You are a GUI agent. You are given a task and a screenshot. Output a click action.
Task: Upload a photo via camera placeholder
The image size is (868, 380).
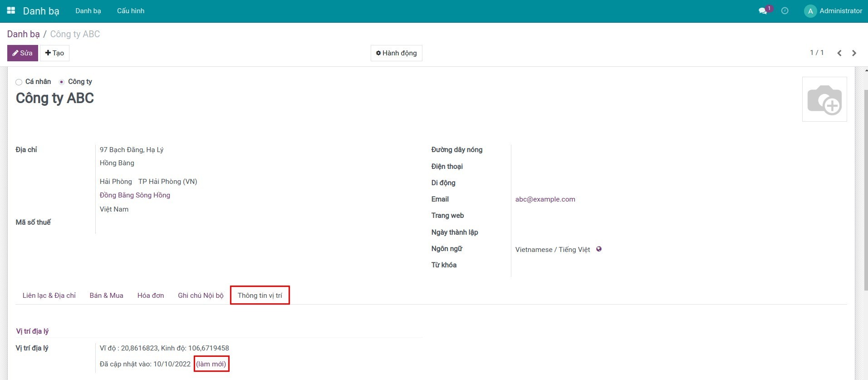[x=824, y=99]
